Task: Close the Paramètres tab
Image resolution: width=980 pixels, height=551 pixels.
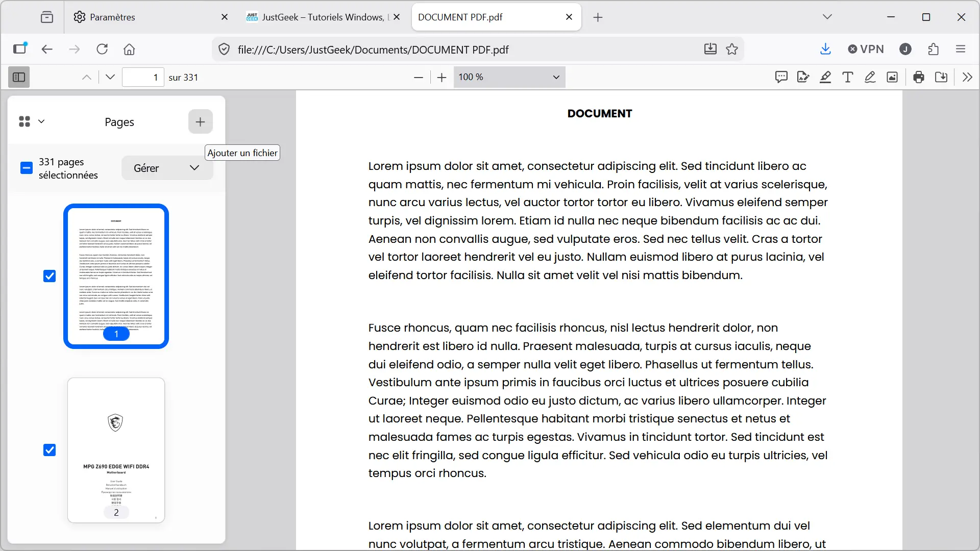Action: [x=225, y=17]
